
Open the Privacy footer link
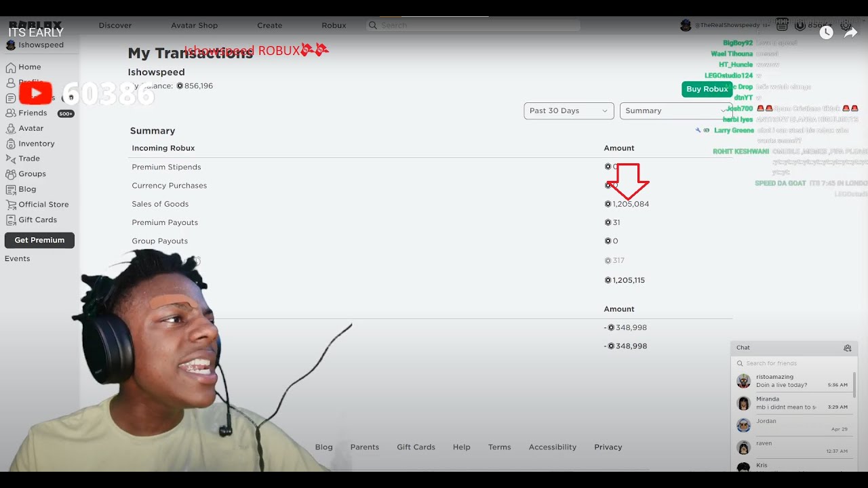[608, 447]
